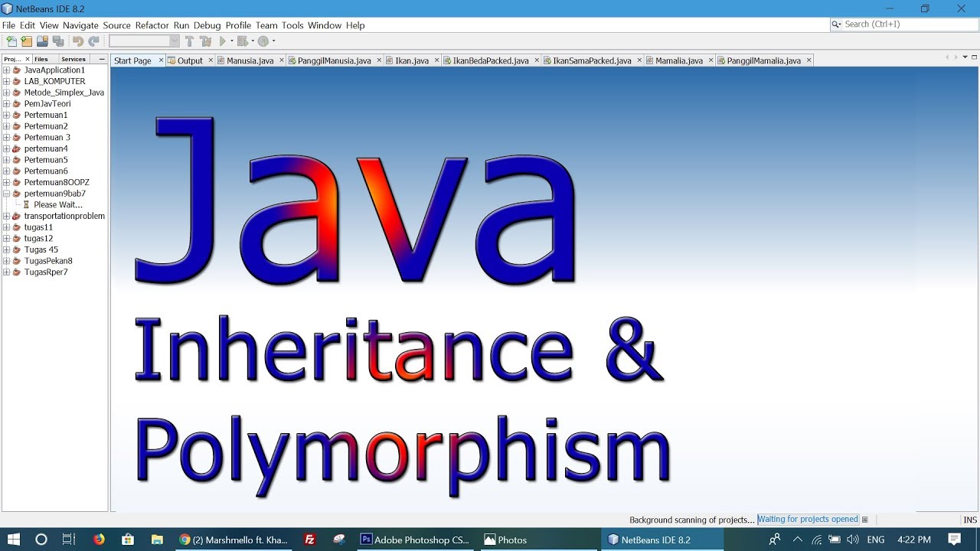This screenshot has height=551, width=980.
Task: Open the Profile Project dropdown arrow
Action: (273, 41)
